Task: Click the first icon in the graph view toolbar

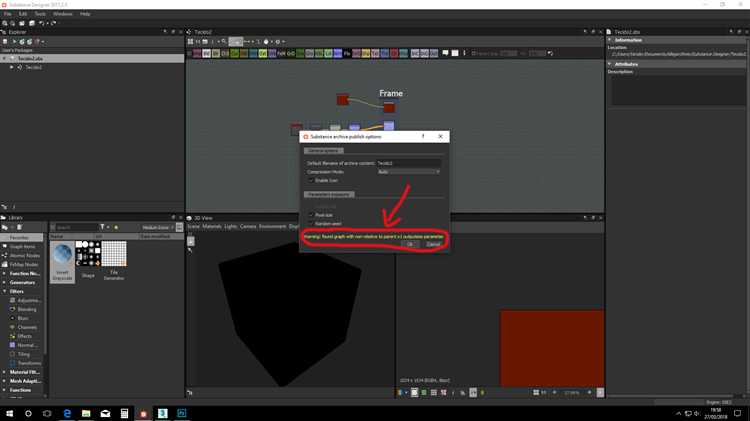Action: tap(190, 42)
